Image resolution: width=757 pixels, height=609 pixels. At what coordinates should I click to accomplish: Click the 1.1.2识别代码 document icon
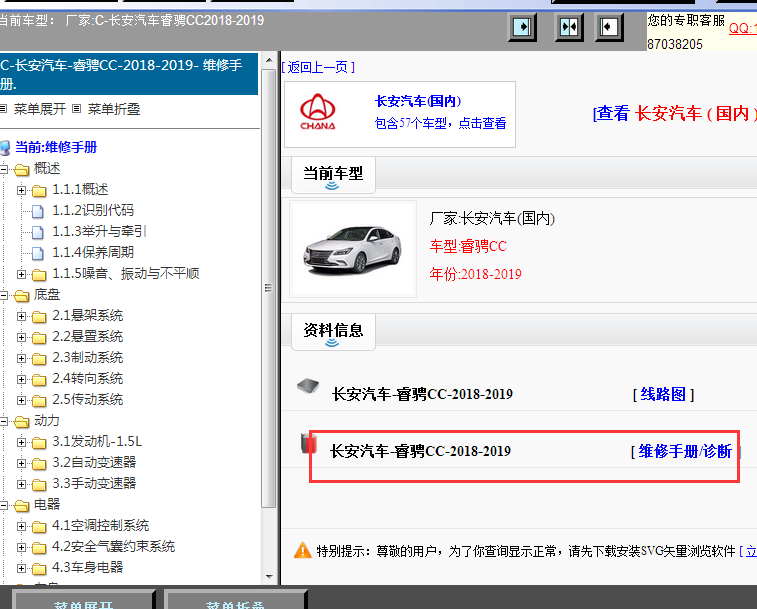(38, 211)
